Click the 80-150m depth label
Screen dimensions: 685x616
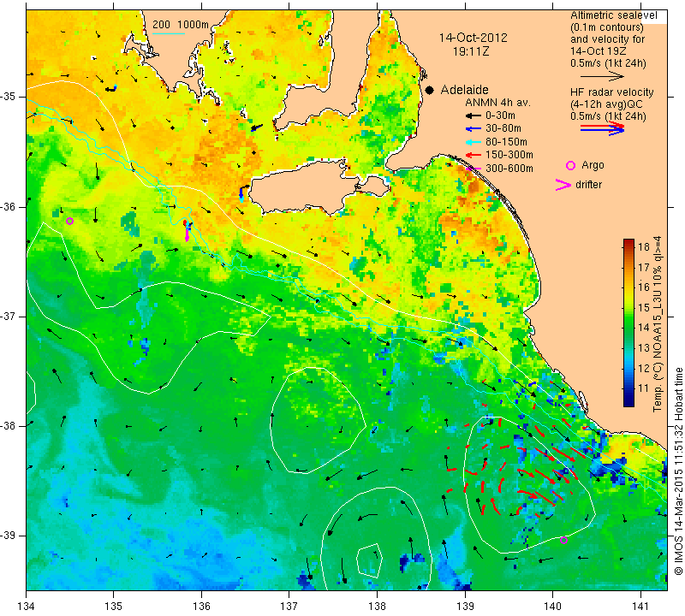click(506, 142)
